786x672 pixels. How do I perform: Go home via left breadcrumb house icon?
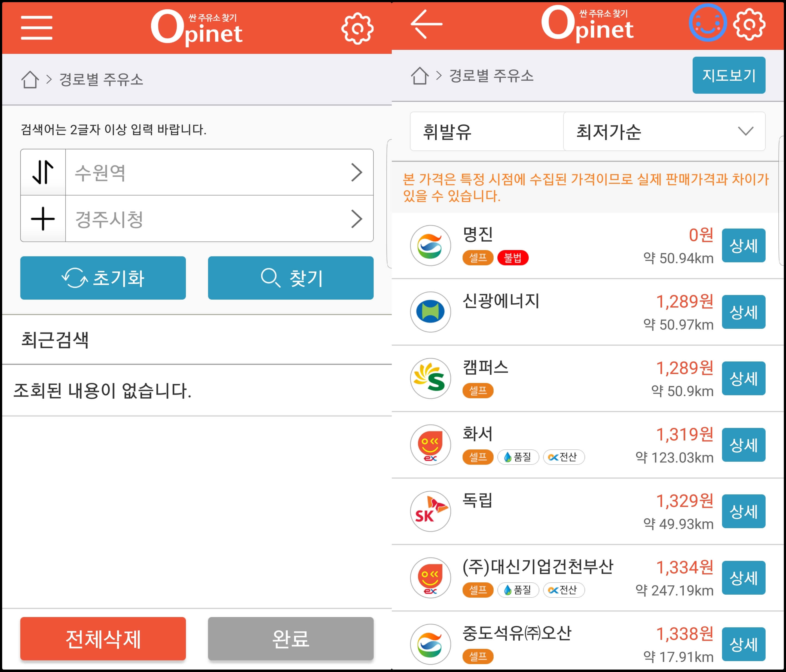point(30,79)
